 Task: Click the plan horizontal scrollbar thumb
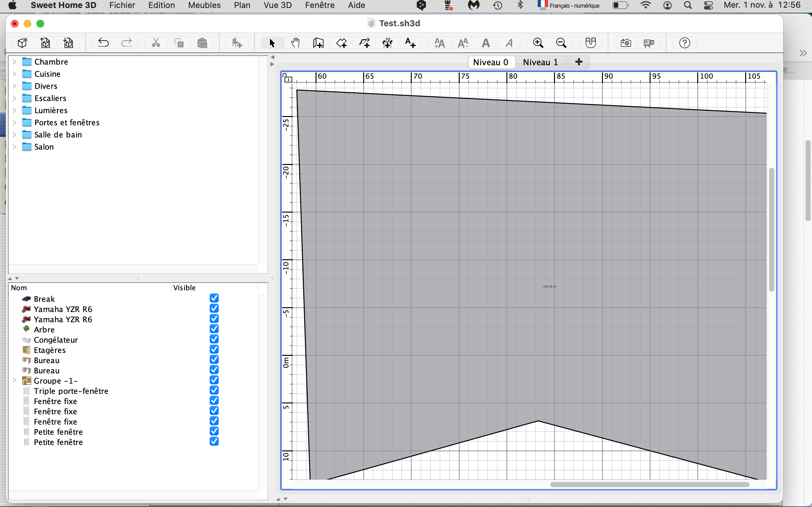649,485
